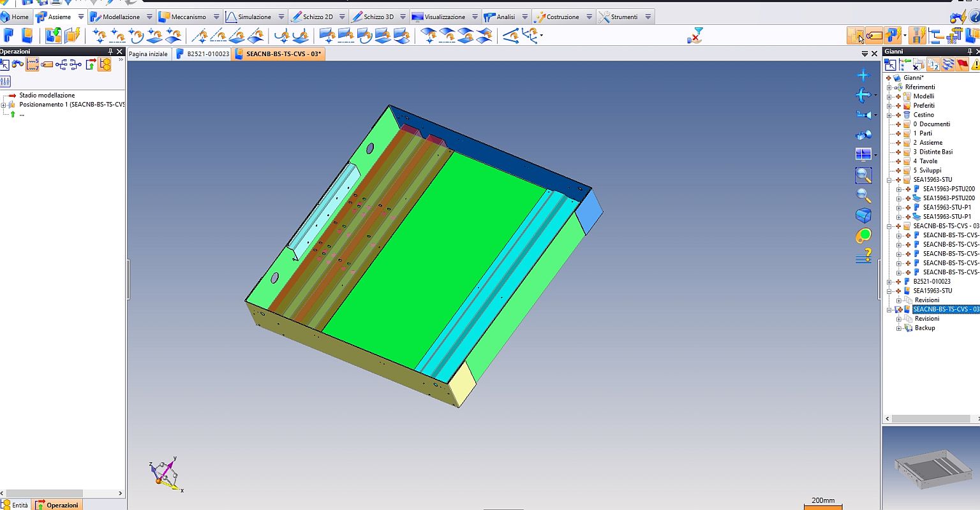Click the model preview thumbnail bottom right
This screenshot has width=980, height=510.
[x=931, y=467]
